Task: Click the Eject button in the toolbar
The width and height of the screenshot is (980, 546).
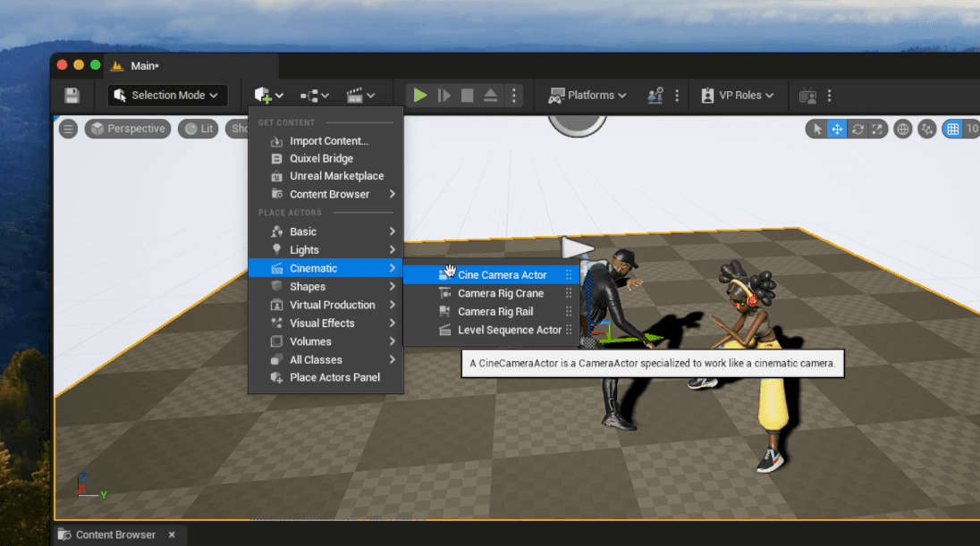Action: (490, 96)
